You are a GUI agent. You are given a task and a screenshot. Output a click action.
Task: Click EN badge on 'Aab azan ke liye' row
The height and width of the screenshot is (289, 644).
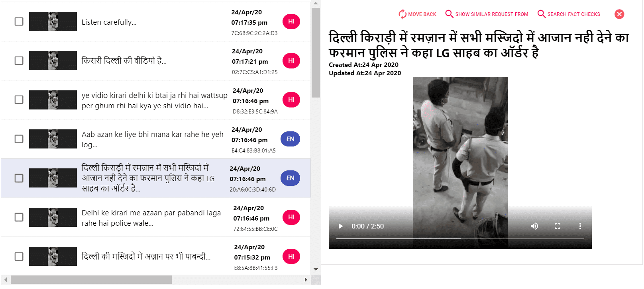click(x=291, y=139)
